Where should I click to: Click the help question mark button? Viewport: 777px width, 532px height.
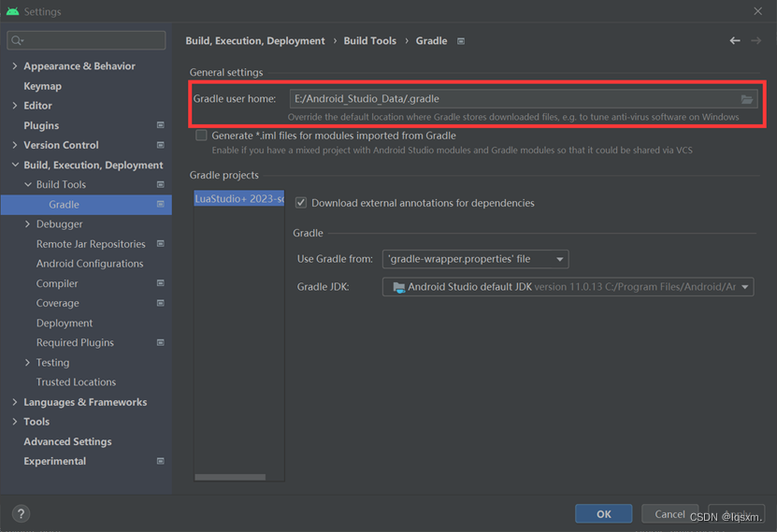click(x=21, y=513)
